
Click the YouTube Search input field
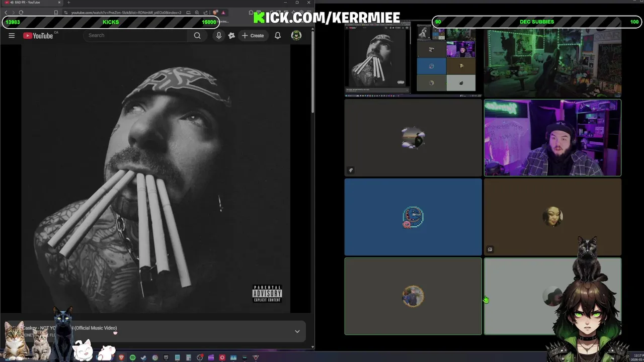(136, 35)
